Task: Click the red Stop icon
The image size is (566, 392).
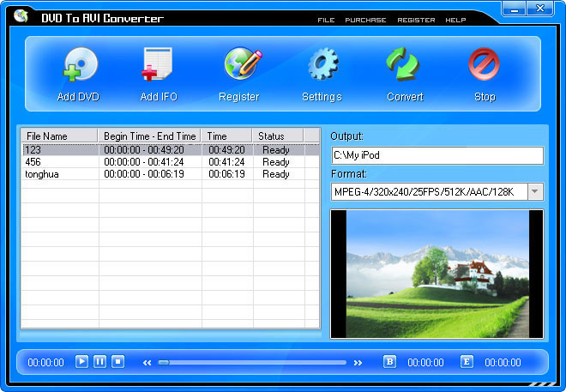Action: pos(484,63)
